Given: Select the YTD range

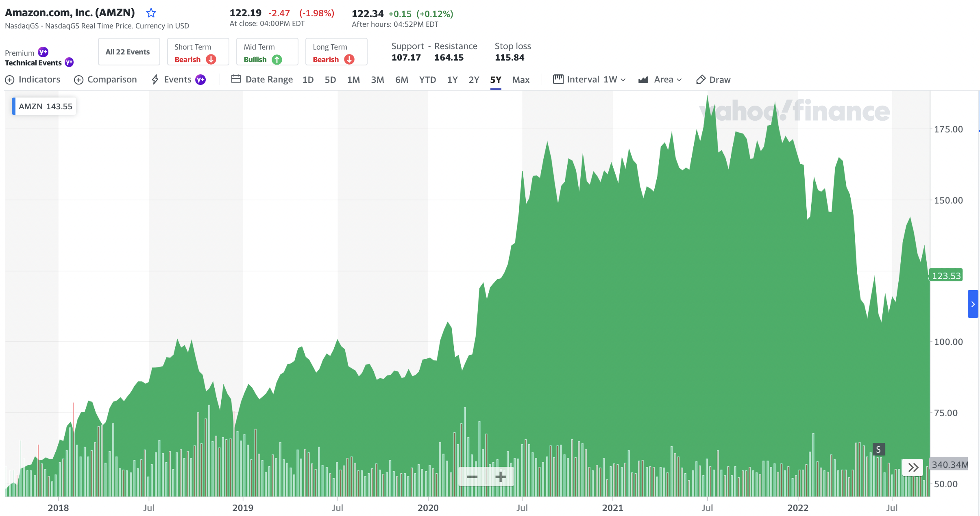Looking at the screenshot, I should point(427,80).
